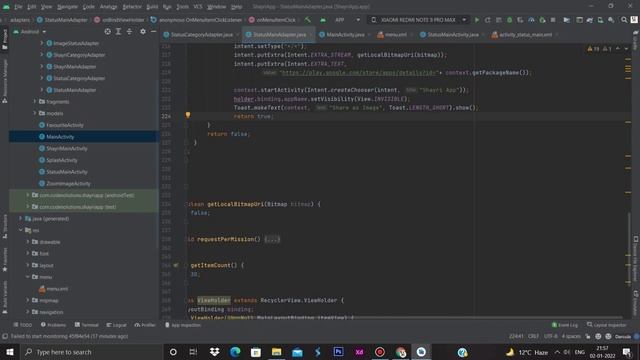This screenshot has width=640, height=360.
Task: Open the Build menu
Action: pyautogui.click(x=152, y=7)
